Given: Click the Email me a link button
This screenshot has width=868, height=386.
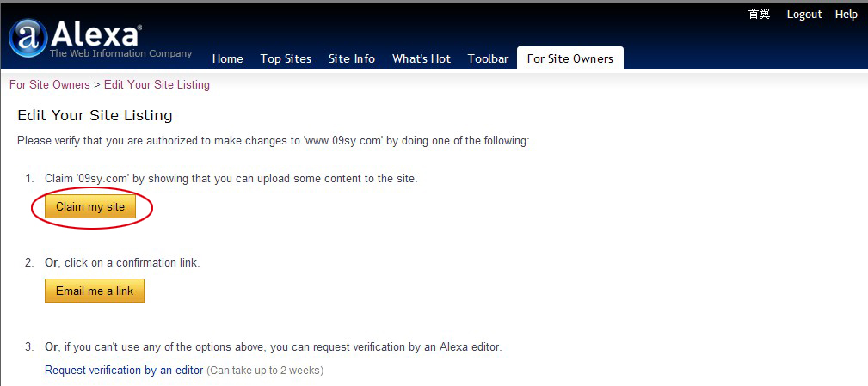Looking at the screenshot, I should tap(95, 291).
